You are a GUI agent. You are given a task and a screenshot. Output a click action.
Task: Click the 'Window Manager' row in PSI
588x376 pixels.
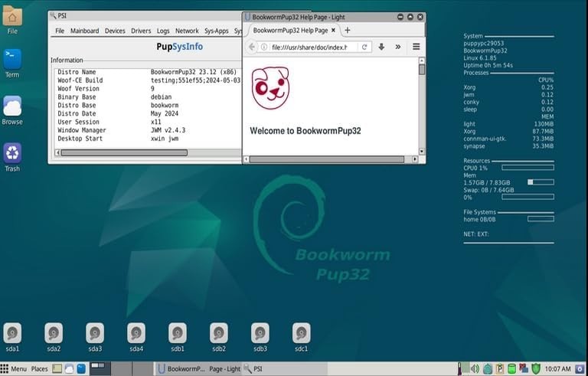pos(148,130)
